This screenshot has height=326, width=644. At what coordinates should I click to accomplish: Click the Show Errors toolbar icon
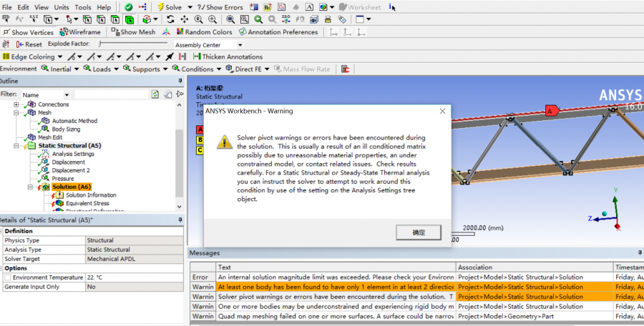tap(200, 7)
